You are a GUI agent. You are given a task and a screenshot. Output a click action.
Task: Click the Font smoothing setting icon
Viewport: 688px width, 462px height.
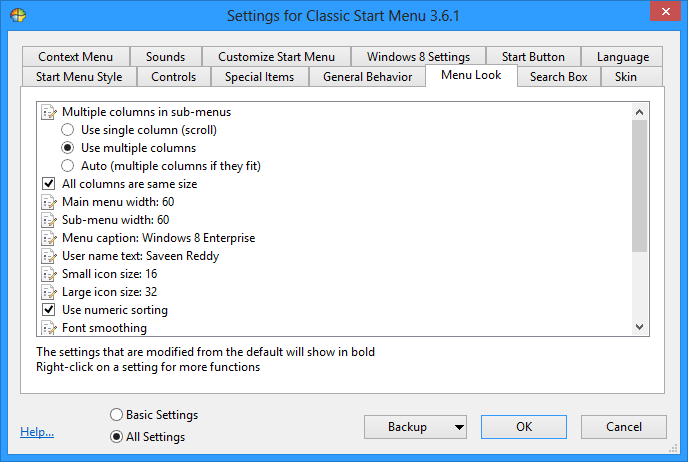49,328
